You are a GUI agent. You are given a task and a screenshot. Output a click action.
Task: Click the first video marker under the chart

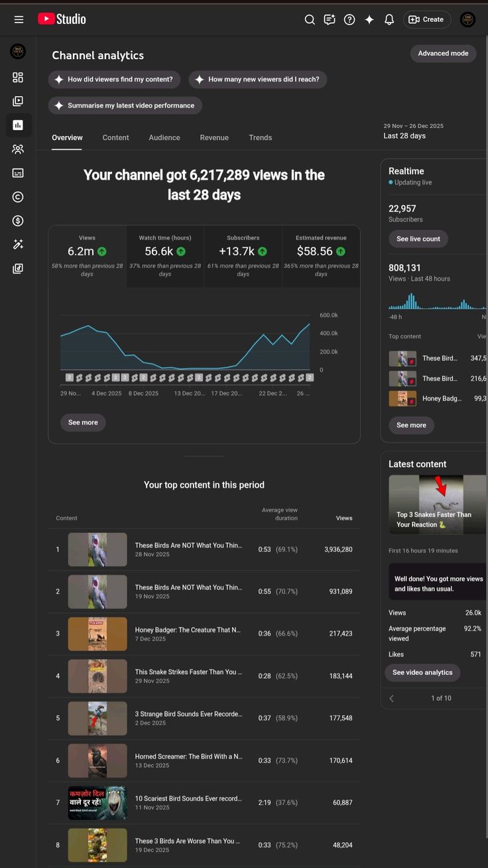[69, 378]
